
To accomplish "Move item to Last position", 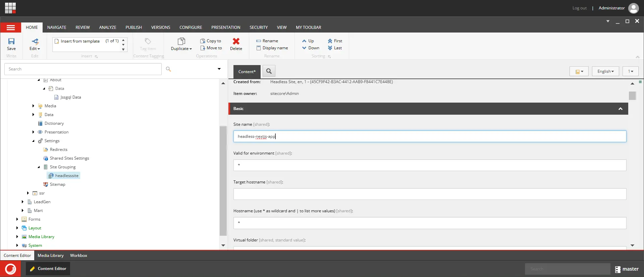I will (x=335, y=48).
